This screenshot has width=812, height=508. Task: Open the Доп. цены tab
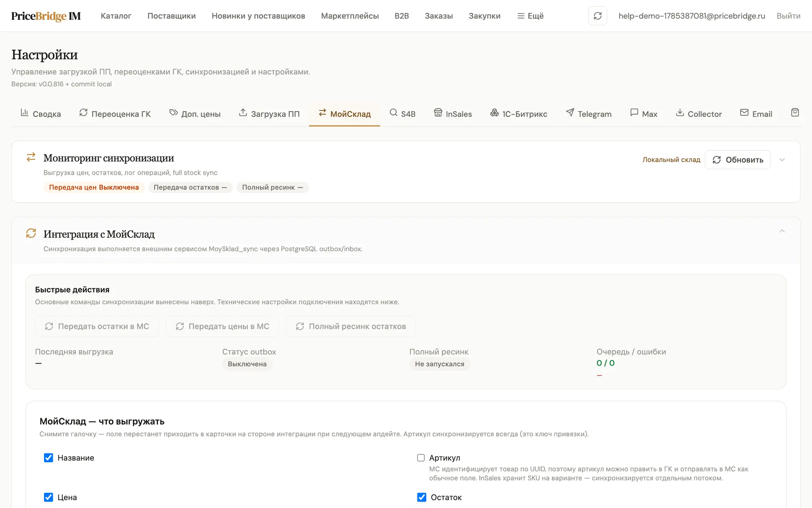pyautogui.click(x=195, y=114)
